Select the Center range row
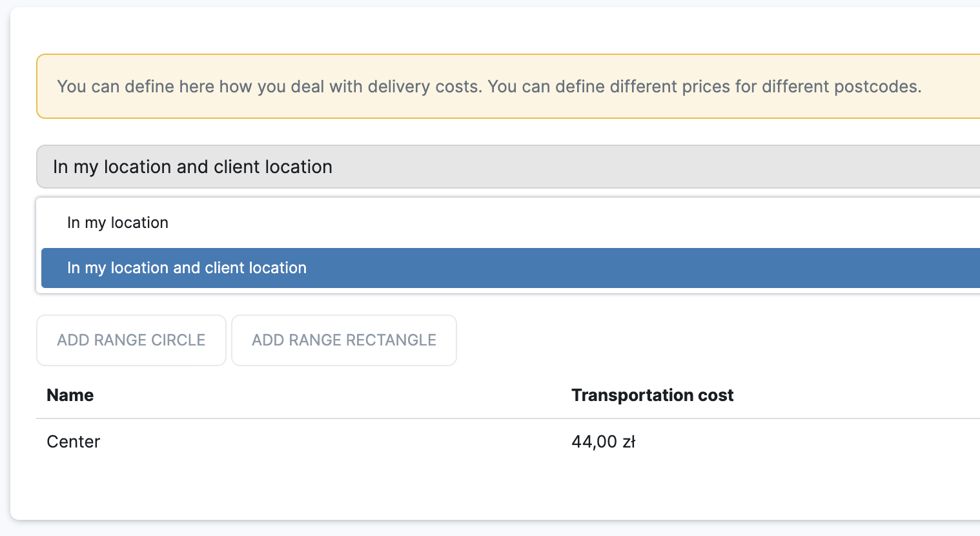Image resolution: width=980 pixels, height=536 pixels. [x=74, y=442]
